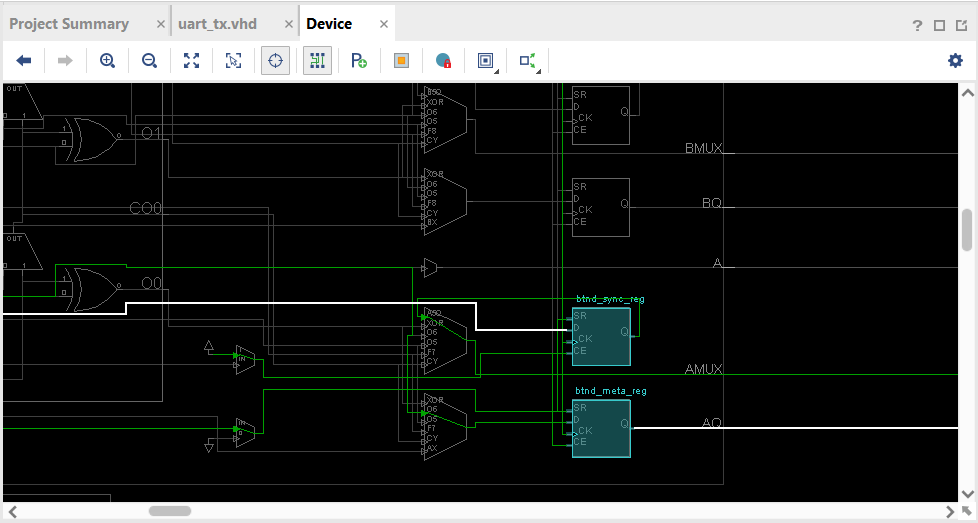
Task: Open Device settings with the gear icon
Action: tap(955, 61)
